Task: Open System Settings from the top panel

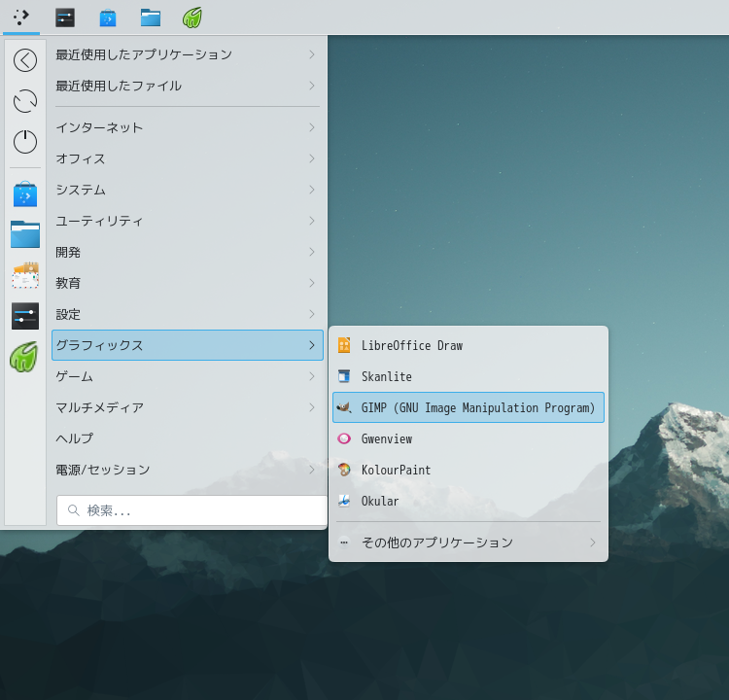Action: pos(65,17)
